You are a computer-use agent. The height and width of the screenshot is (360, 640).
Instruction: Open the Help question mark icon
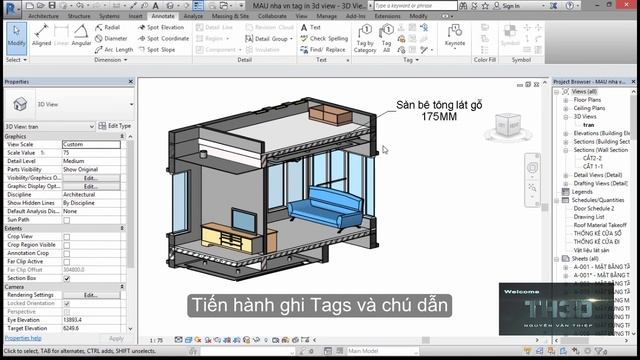pos(570,6)
